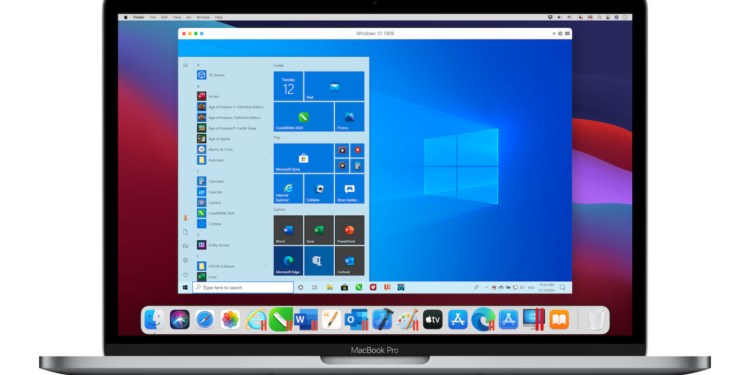Open Power options in Start sidebar
Viewport: 750px width, 375px height.
pyautogui.click(x=185, y=275)
